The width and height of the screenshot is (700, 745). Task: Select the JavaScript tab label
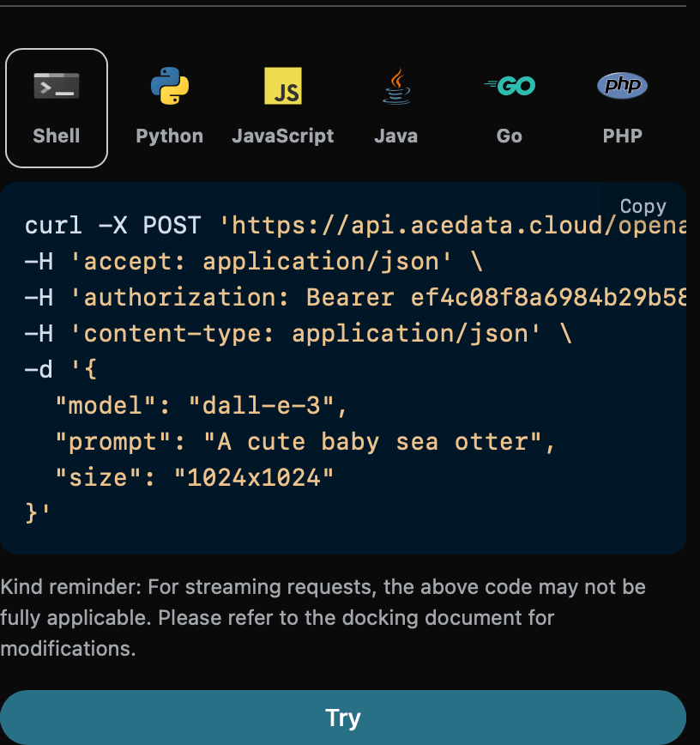point(283,136)
